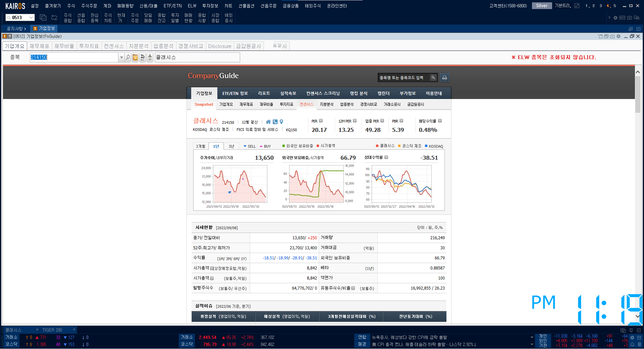This screenshot has height=349, width=644.
Task: Click the phone icon next to 클래시스
Action: click(275, 122)
